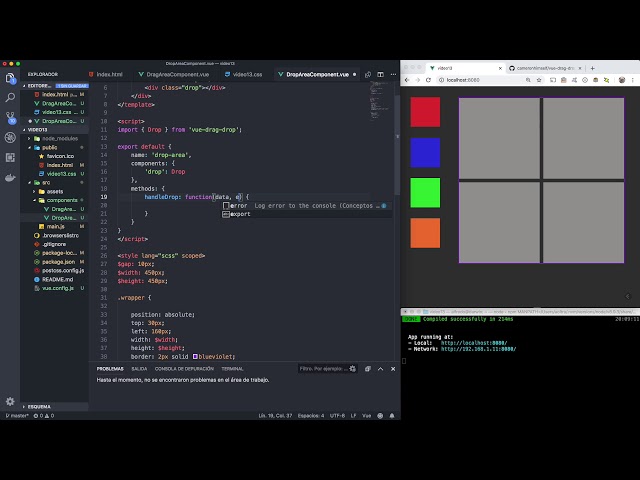The width and height of the screenshot is (640, 480).
Task: Open the Docker view in activity bar
Action: (x=10, y=178)
